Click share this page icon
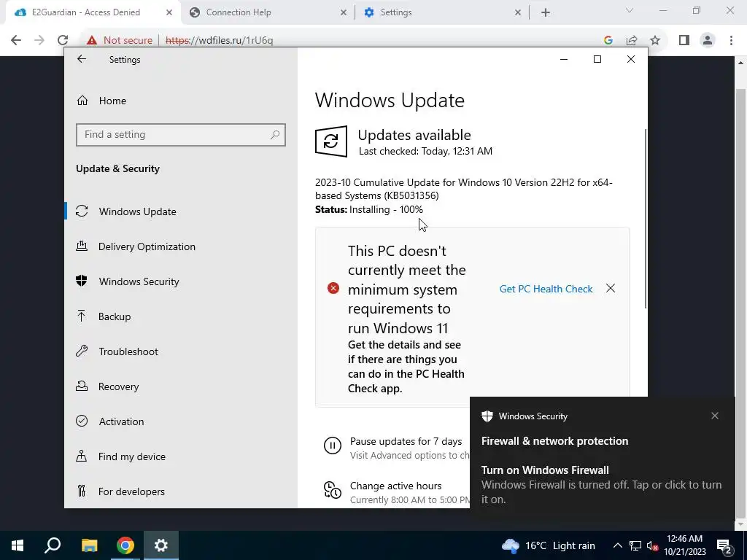This screenshot has height=560, width=747. 632,41
